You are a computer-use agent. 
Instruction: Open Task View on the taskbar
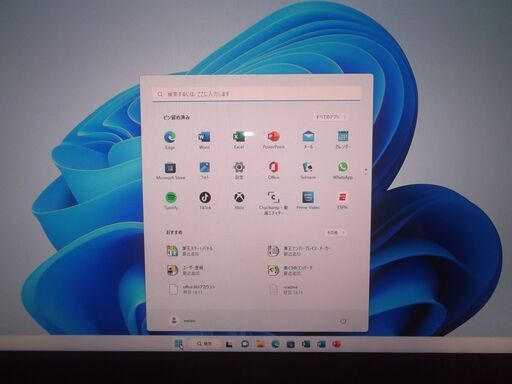(x=229, y=344)
